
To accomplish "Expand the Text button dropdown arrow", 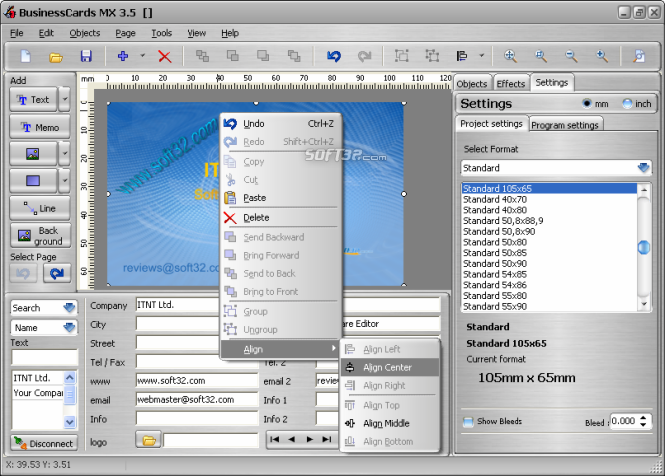I will 64,99.
